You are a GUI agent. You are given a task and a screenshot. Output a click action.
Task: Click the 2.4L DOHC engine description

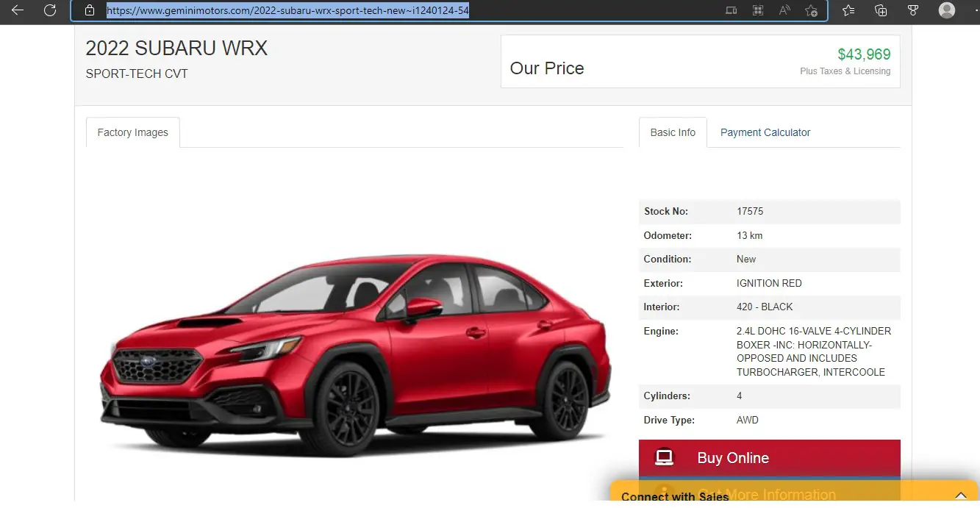pyautogui.click(x=814, y=351)
